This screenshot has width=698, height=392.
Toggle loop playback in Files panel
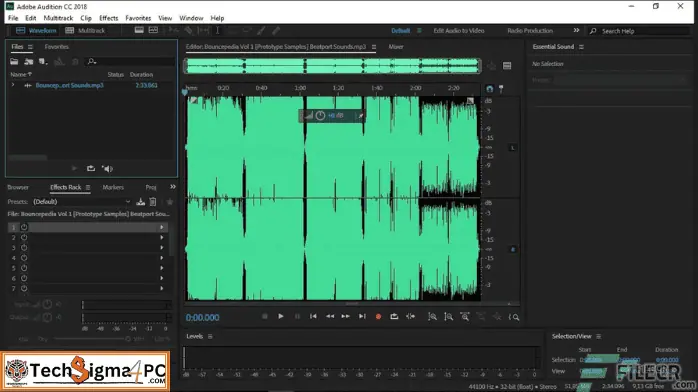click(91, 169)
